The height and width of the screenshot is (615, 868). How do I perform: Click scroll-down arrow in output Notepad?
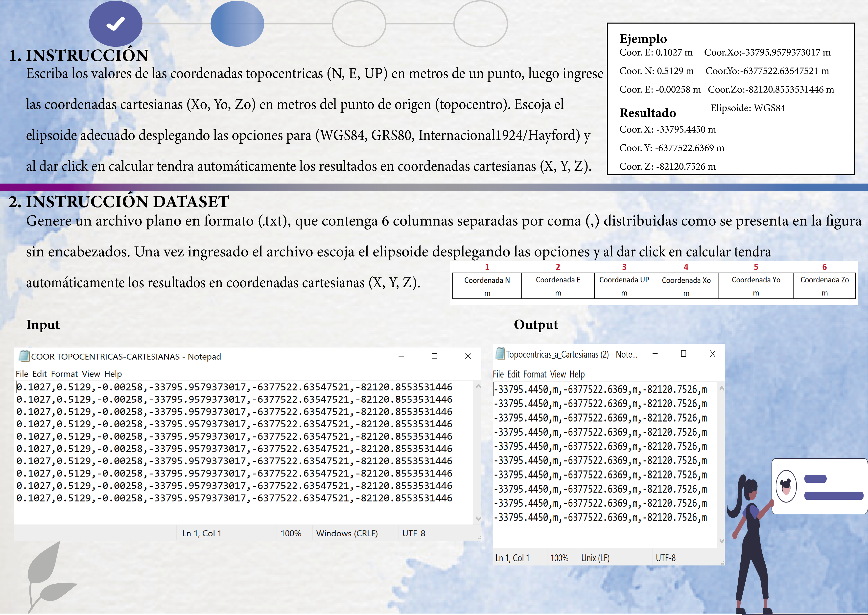pos(722,541)
